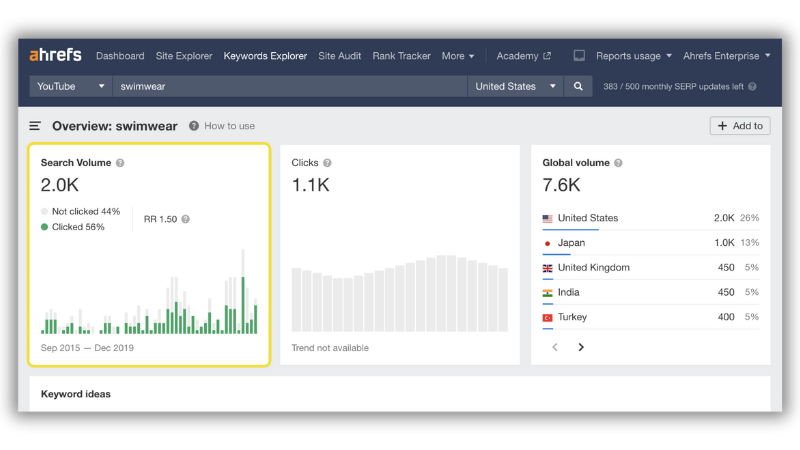Click the monitor icon in top bar
The width and height of the screenshot is (800, 450).
point(579,56)
